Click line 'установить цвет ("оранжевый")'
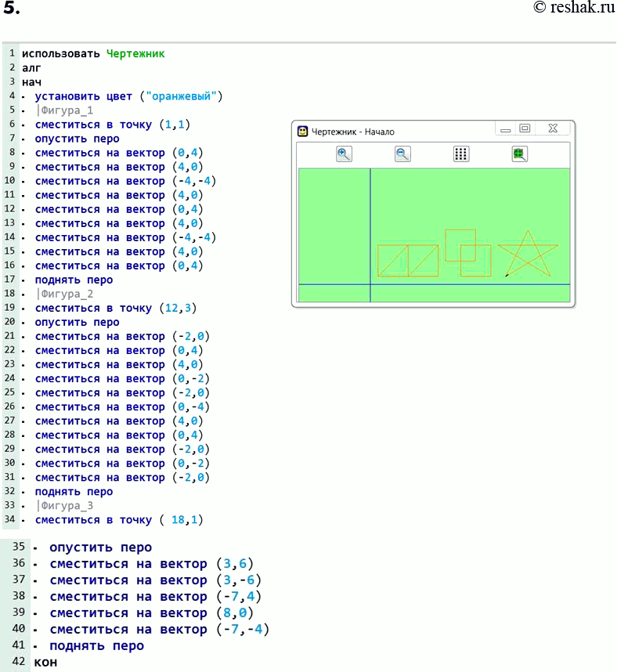Screen dimensions: 617x672 click(x=128, y=96)
